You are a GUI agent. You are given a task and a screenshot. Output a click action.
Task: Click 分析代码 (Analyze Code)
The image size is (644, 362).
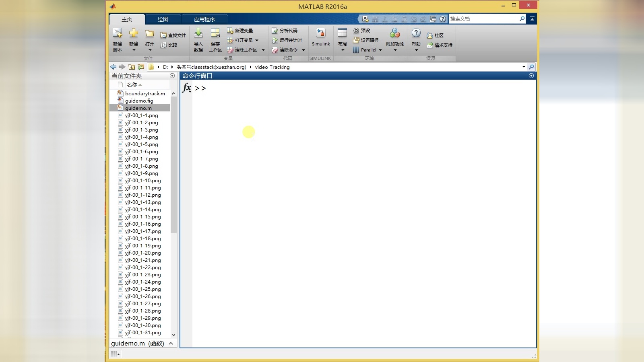(x=285, y=31)
